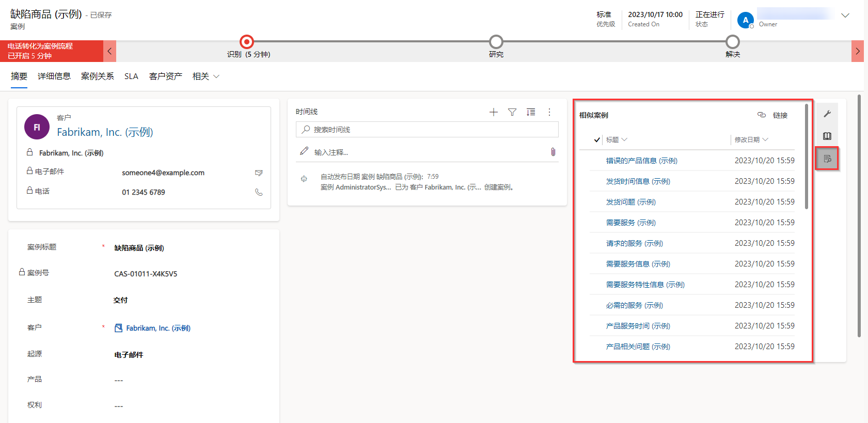Switch to the 摘要 tab

[19, 76]
